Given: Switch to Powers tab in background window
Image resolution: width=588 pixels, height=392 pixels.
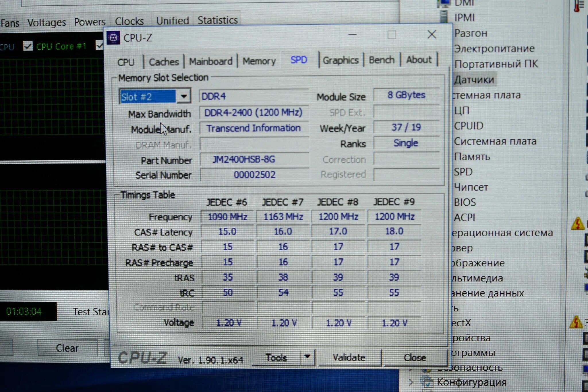Looking at the screenshot, I should [x=90, y=22].
